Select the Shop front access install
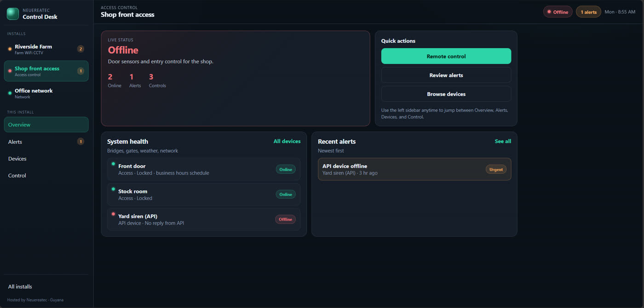The width and height of the screenshot is (644, 308). 46,71
